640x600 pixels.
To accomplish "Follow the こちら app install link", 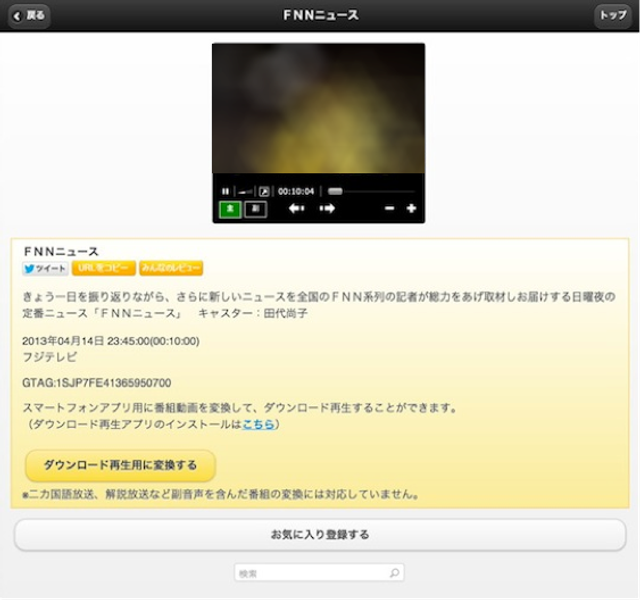I will [258, 424].
